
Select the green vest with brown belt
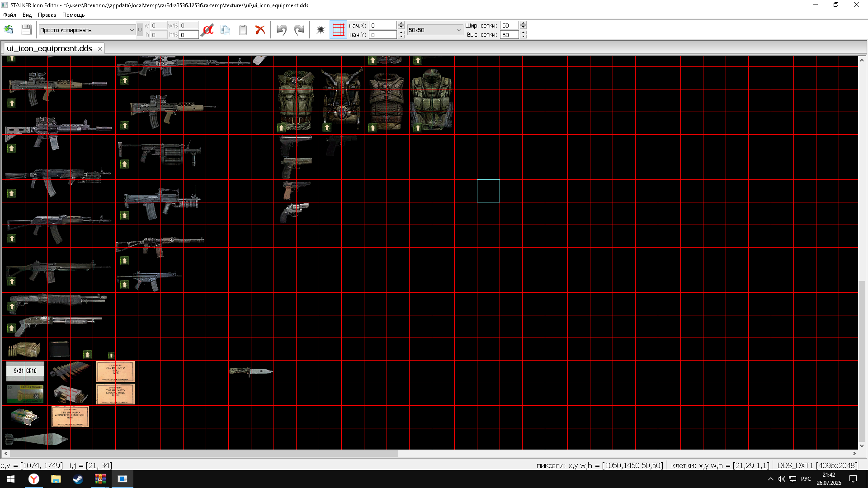pos(296,100)
